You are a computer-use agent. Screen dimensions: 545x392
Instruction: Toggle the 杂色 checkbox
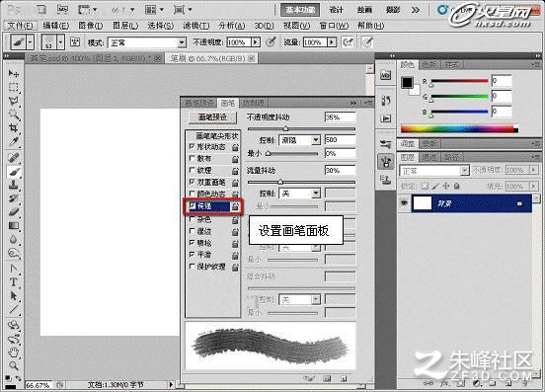[x=193, y=219]
